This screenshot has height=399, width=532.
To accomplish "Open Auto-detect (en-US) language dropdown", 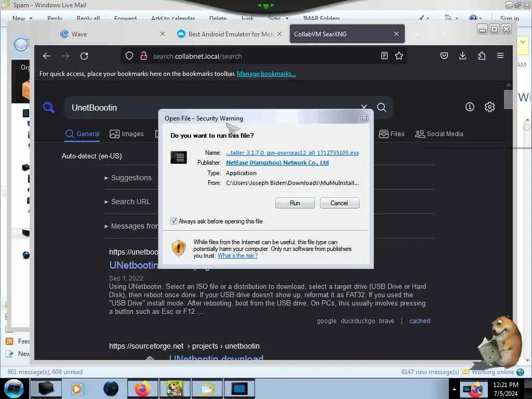I will point(91,156).
